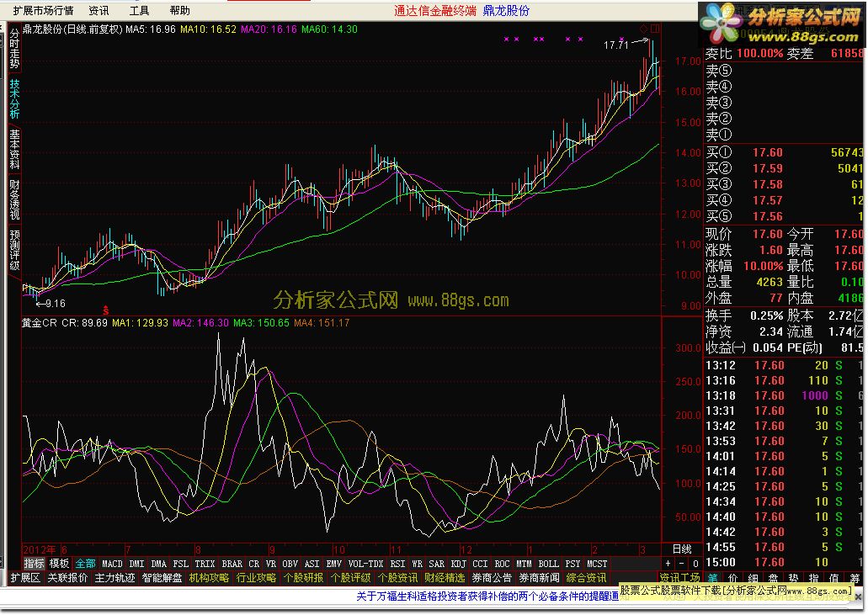Choose the ROC indicator
Screen dimensions: 868x615
coord(502,564)
